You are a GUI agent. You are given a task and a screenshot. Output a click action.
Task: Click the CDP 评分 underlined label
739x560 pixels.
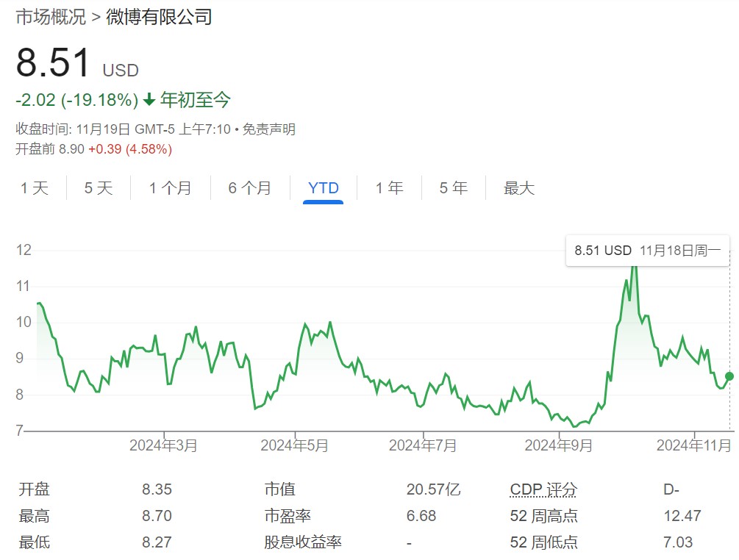click(543, 489)
